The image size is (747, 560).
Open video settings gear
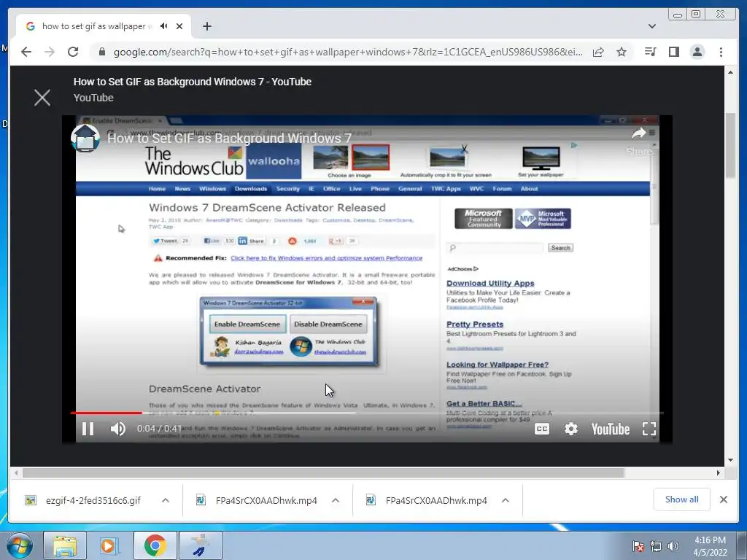point(570,429)
